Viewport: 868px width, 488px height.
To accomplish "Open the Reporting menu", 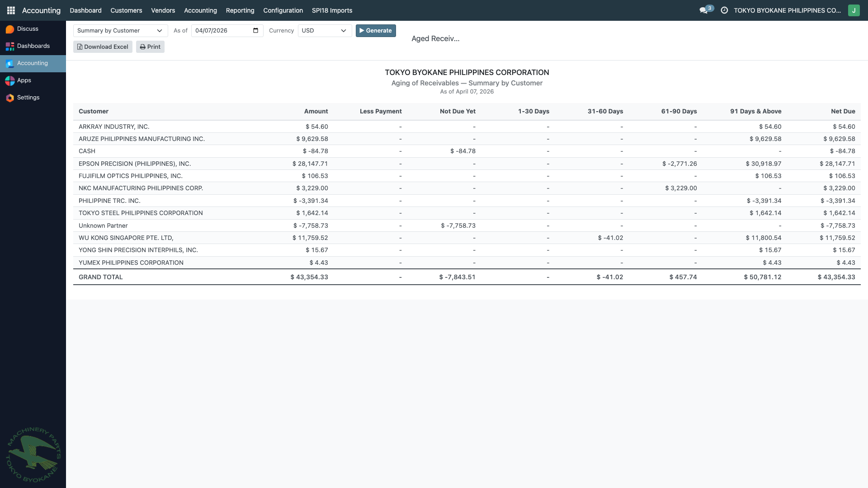I will coord(240,10).
